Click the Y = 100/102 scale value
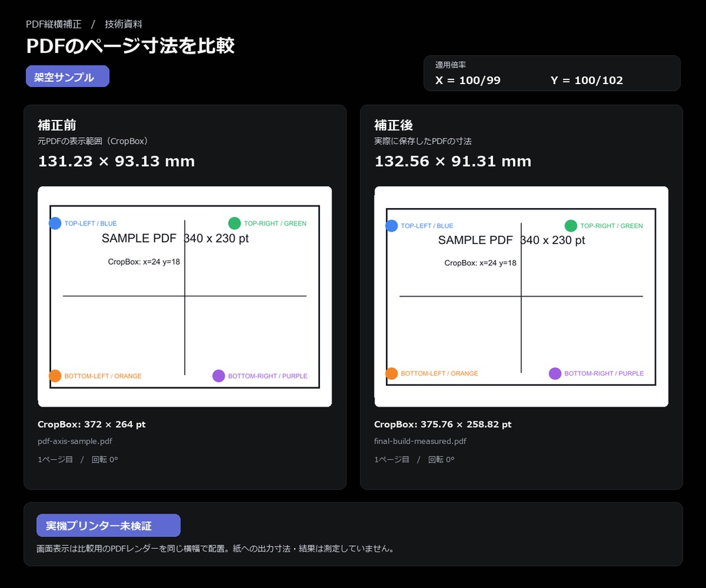Screen dimensions: 706x588 pyautogui.click(x=587, y=81)
